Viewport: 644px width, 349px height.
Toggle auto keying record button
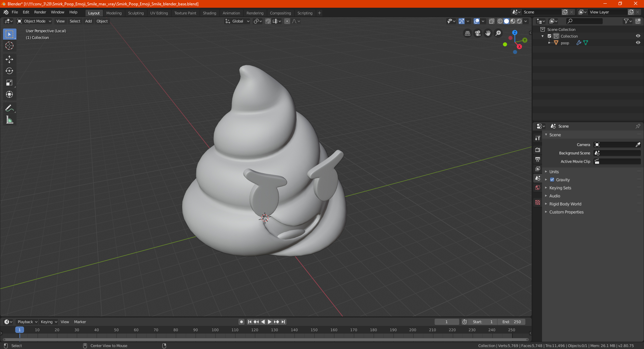(x=241, y=322)
